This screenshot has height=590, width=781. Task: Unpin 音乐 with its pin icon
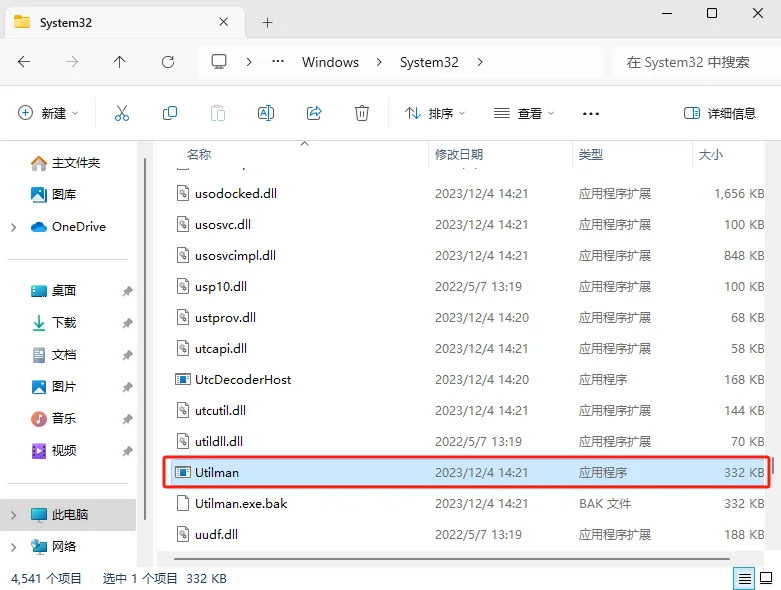[128, 419]
